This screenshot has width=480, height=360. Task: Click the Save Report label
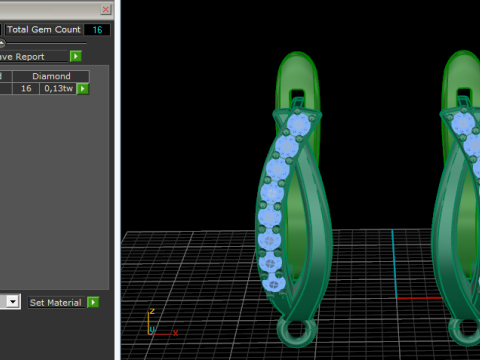click(x=22, y=57)
